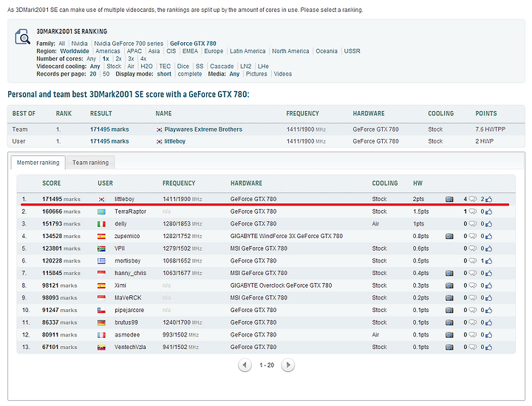
Task: Switch to the Team ranking tab
Action: tap(91, 163)
